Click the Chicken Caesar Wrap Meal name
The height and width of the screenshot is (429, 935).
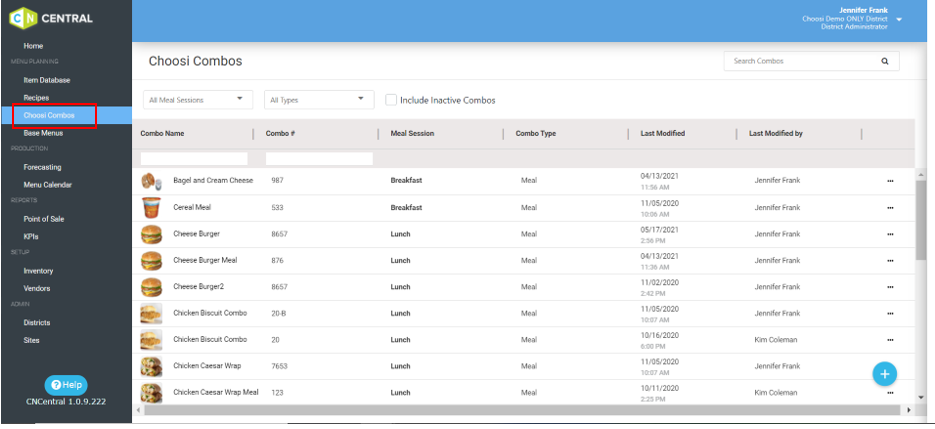216,393
